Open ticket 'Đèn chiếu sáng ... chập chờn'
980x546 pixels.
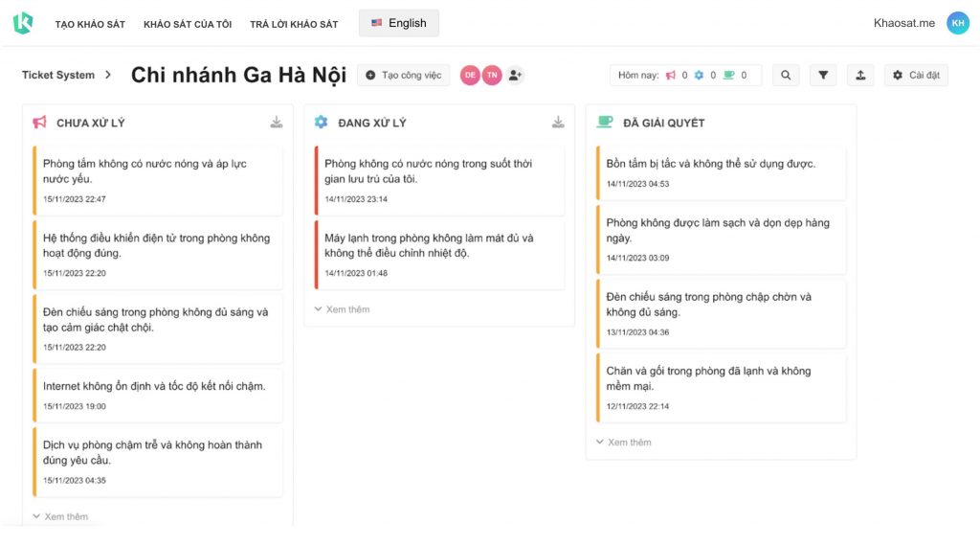click(722, 314)
